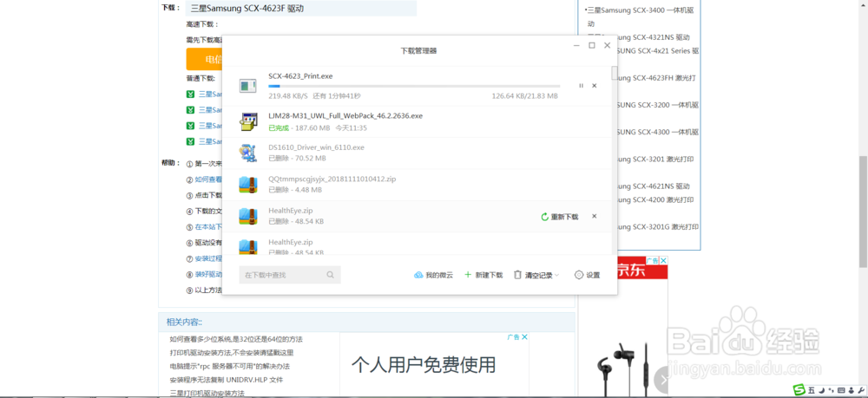Image resolution: width=868 pixels, height=398 pixels.
Task: Click the Sogou input method S icon
Action: pyautogui.click(x=799, y=389)
